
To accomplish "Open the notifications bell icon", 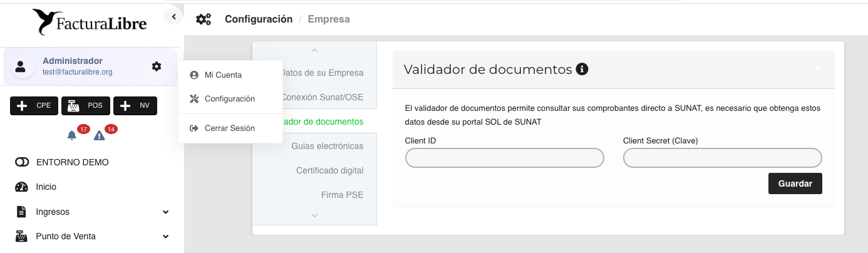I will (x=72, y=135).
